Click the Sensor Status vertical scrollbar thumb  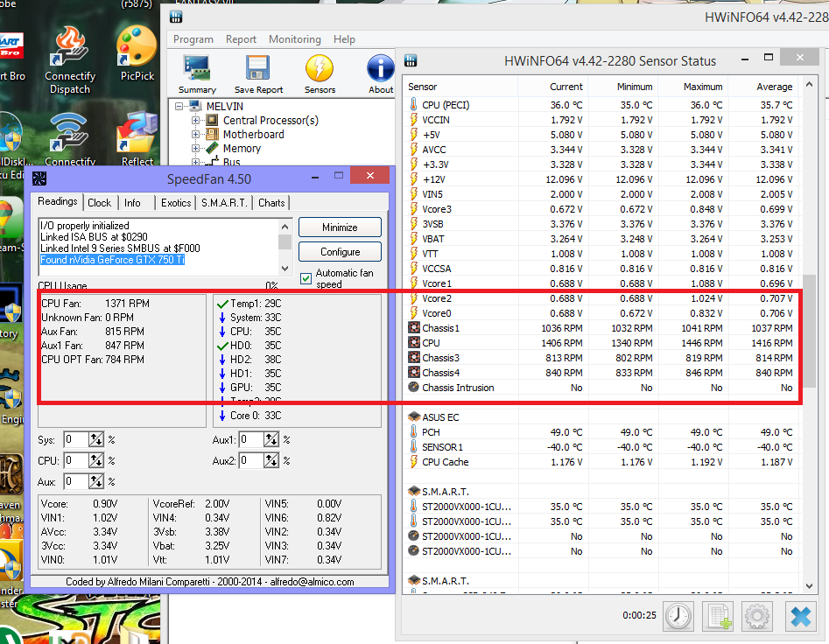[x=809, y=331]
